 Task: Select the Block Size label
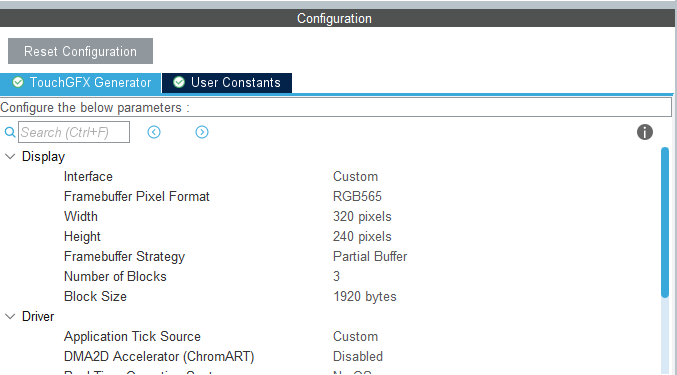pyautogui.click(x=95, y=296)
